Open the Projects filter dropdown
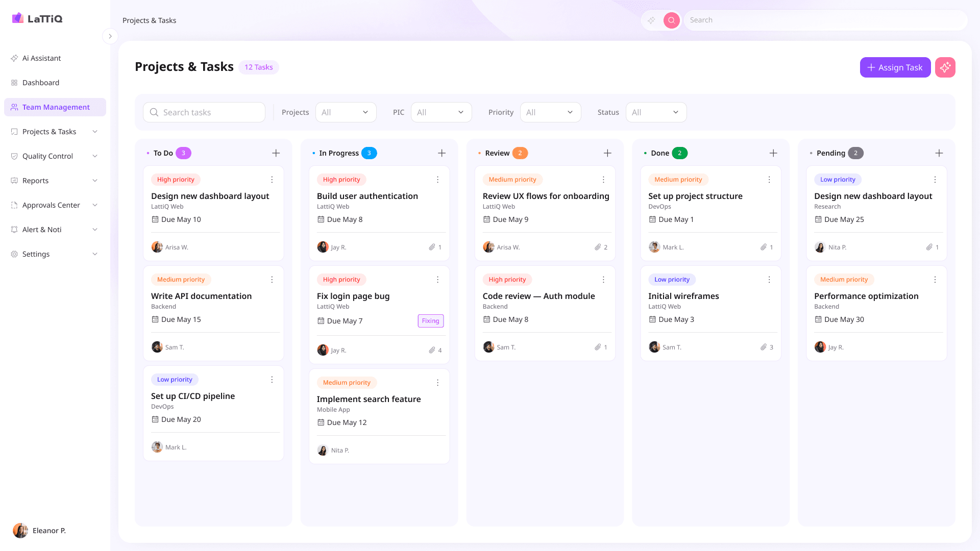This screenshot has height=551, width=980. click(346, 112)
